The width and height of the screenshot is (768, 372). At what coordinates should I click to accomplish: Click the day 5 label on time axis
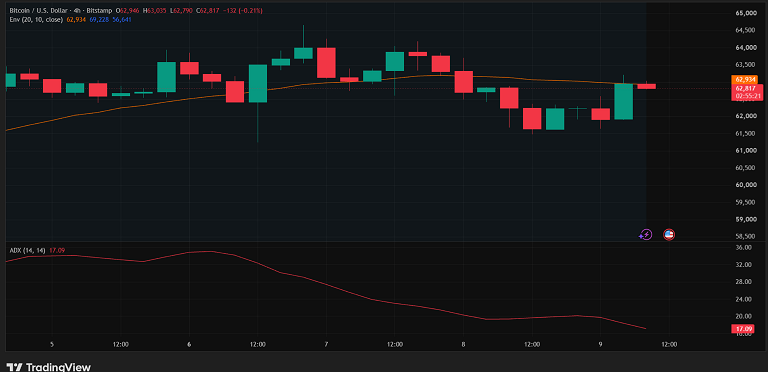tap(52, 344)
